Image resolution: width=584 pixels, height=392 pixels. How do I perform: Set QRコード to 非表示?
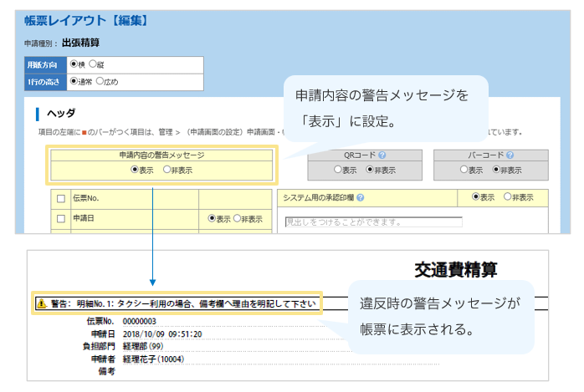[369, 170]
